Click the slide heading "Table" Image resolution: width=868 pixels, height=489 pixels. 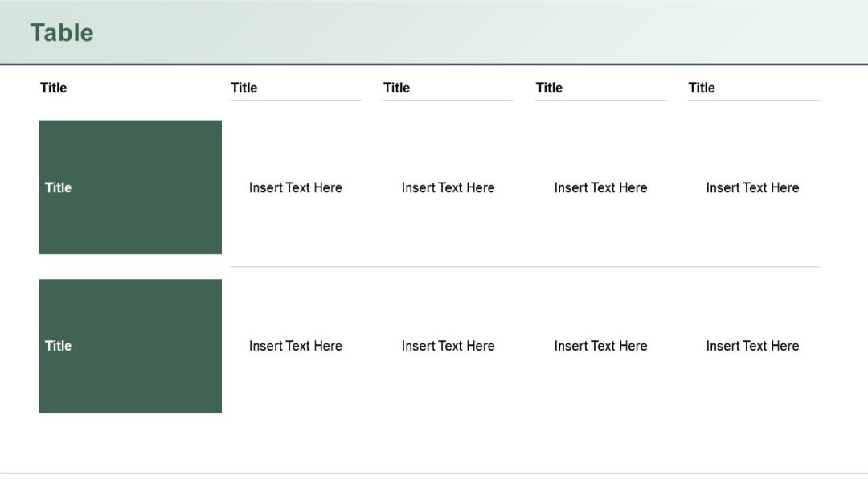click(61, 33)
